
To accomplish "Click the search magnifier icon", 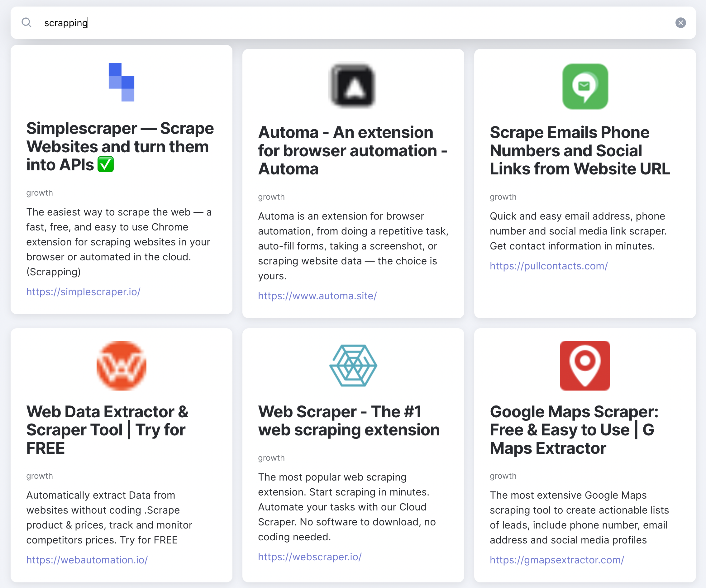I will click(x=26, y=23).
